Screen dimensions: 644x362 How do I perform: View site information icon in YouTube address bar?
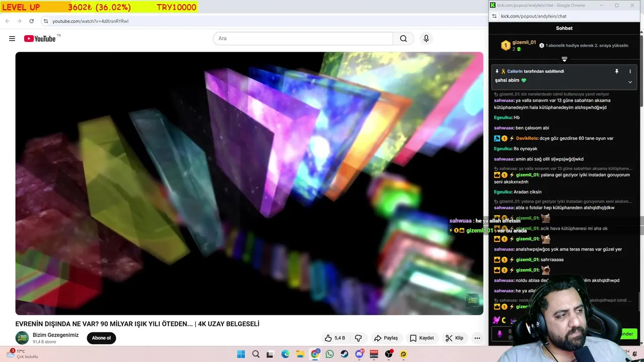click(45, 21)
